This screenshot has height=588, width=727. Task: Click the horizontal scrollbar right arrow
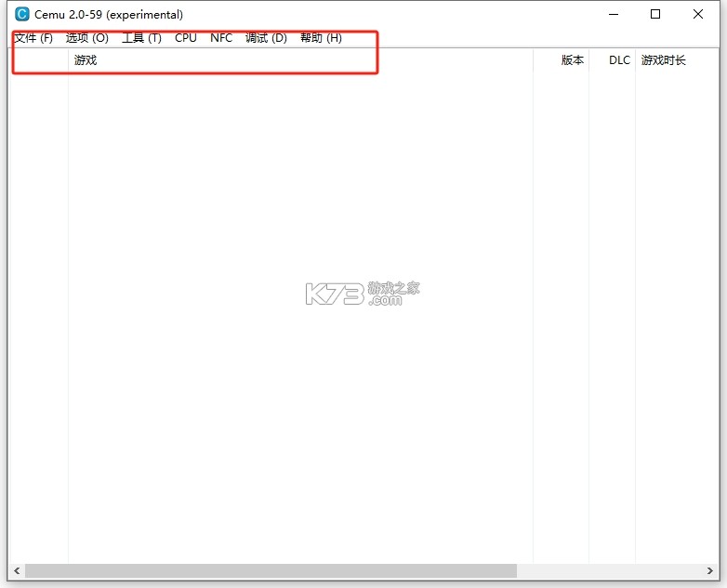coord(710,570)
